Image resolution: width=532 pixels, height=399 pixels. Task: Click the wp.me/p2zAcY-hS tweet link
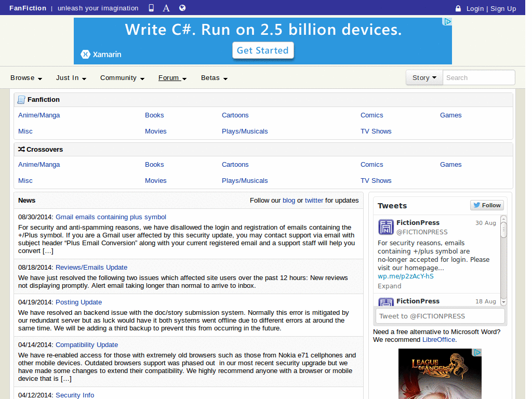pos(405,276)
